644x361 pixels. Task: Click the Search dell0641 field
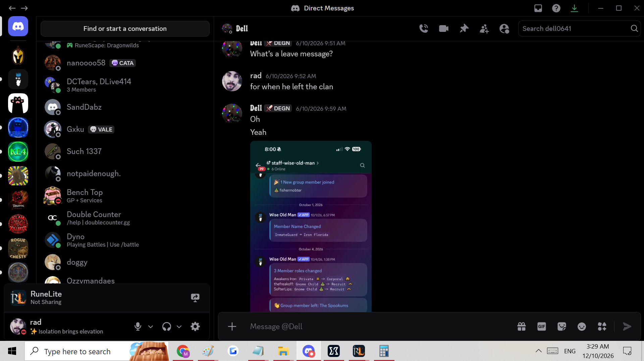pos(579,29)
